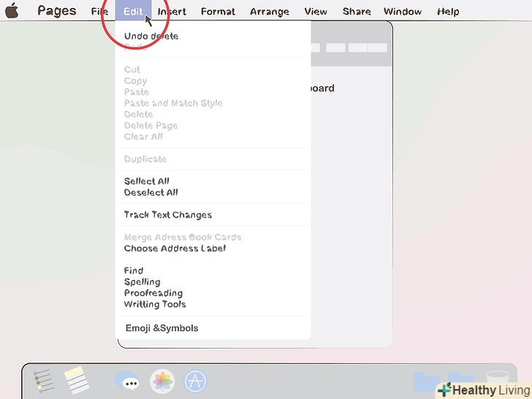Open the File menu

click(99, 12)
